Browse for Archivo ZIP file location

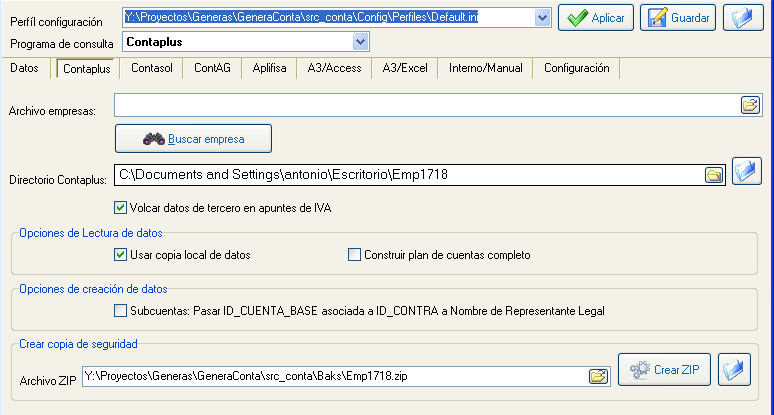(x=598, y=377)
